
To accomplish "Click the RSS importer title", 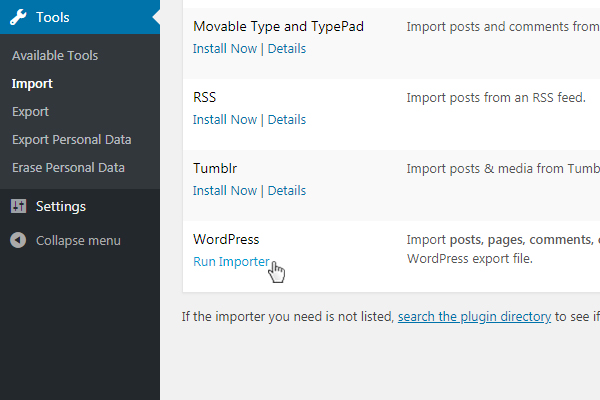I will point(205,97).
